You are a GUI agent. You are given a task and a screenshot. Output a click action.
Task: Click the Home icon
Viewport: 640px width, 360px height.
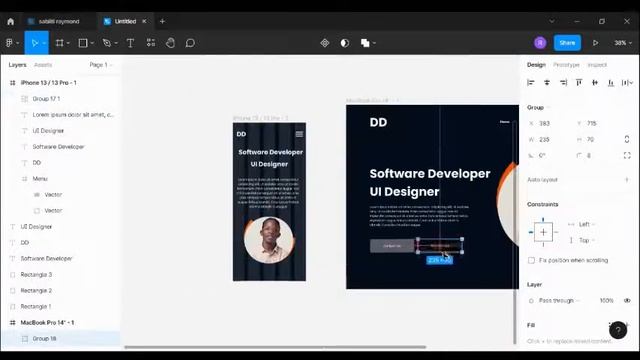tap(11, 22)
